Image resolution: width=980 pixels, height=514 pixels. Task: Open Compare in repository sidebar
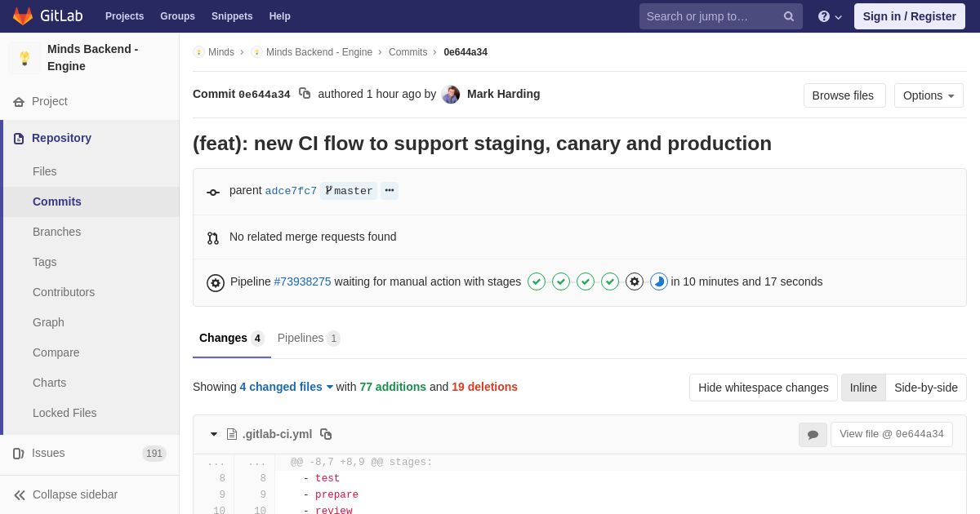point(91,352)
